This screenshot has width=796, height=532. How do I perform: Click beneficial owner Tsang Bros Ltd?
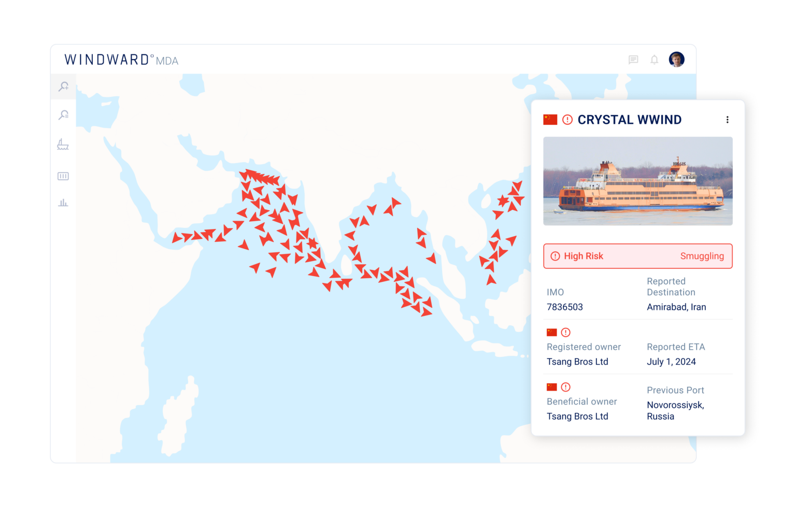(577, 416)
